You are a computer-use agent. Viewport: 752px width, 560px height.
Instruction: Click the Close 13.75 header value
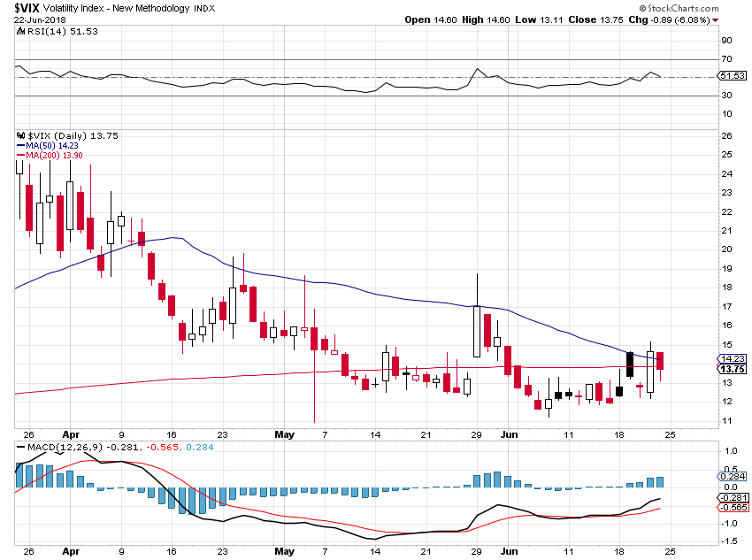pyautogui.click(x=595, y=19)
